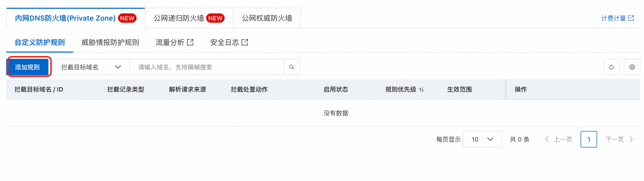Image resolution: width=644 pixels, height=181 pixels.
Task: Expand the 拦截目标域名 filter dropdown
Action: pos(91,67)
